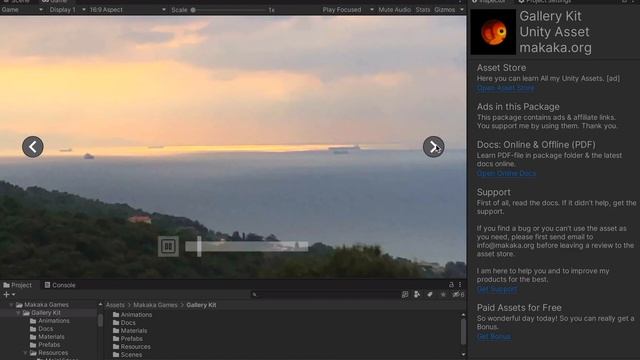Click the Favorites star icon in Project toolbar
Image resolution: width=640 pixels, height=360 pixels.
[x=443, y=294]
